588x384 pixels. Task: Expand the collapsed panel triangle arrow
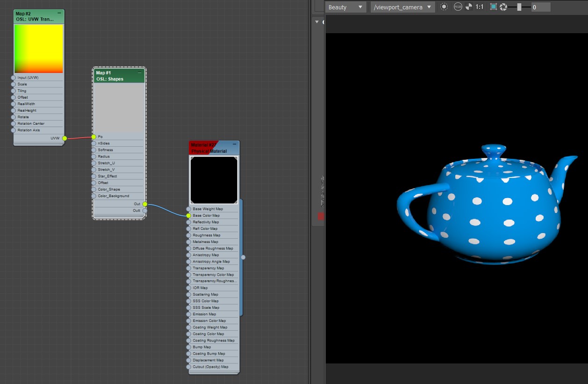pyautogui.click(x=317, y=22)
